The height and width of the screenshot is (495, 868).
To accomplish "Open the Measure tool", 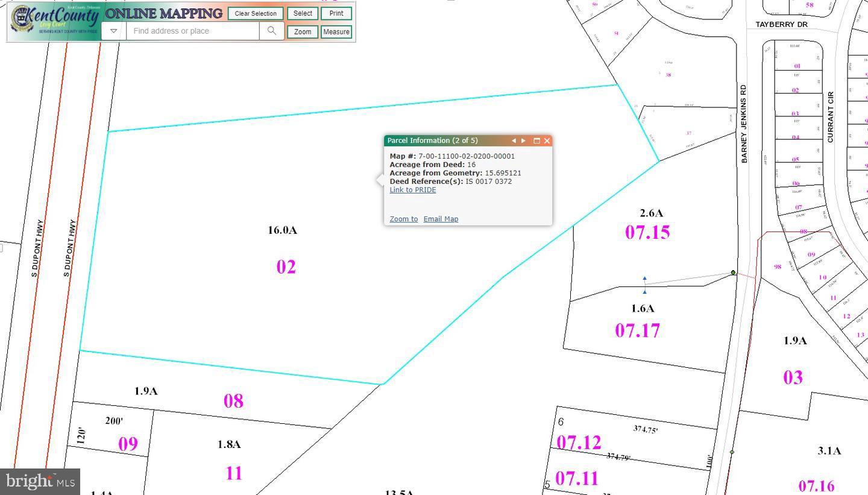I will [x=336, y=32].
